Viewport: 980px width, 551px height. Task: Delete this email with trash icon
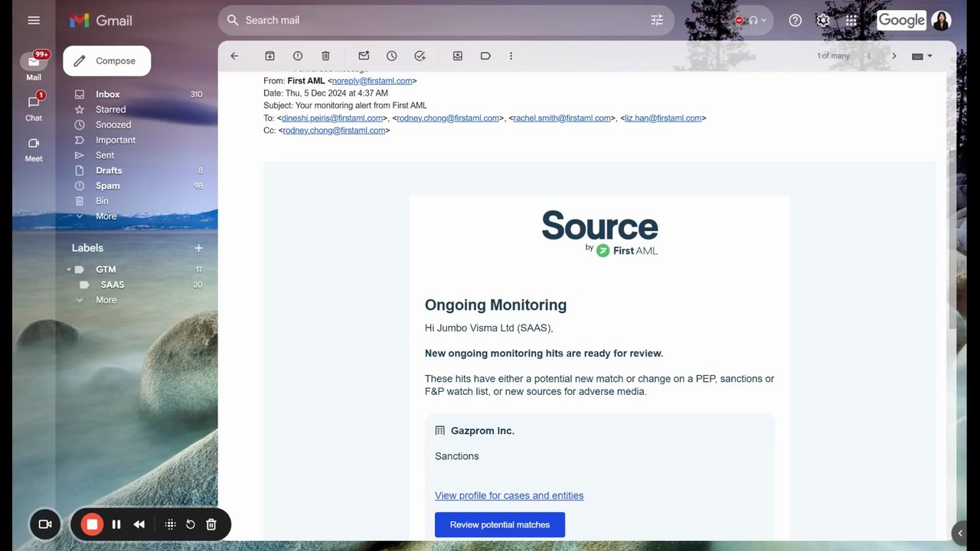(325, 56)
